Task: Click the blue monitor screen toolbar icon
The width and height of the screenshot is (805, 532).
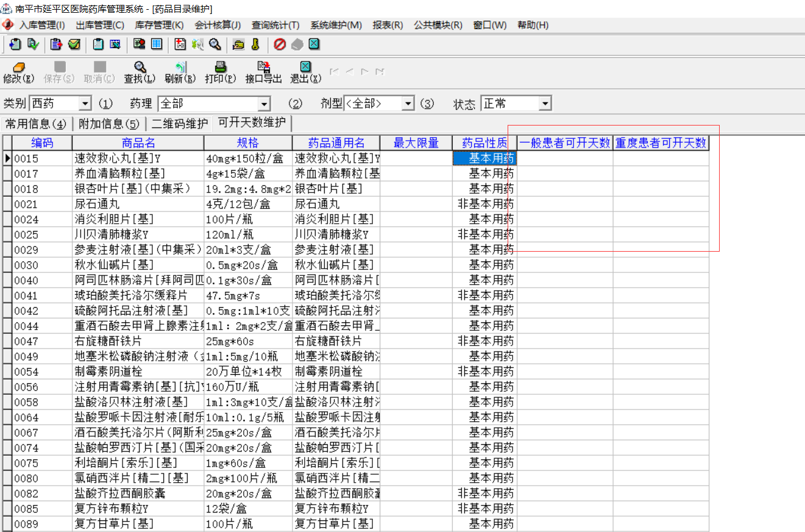Action: tap(115, 44)
